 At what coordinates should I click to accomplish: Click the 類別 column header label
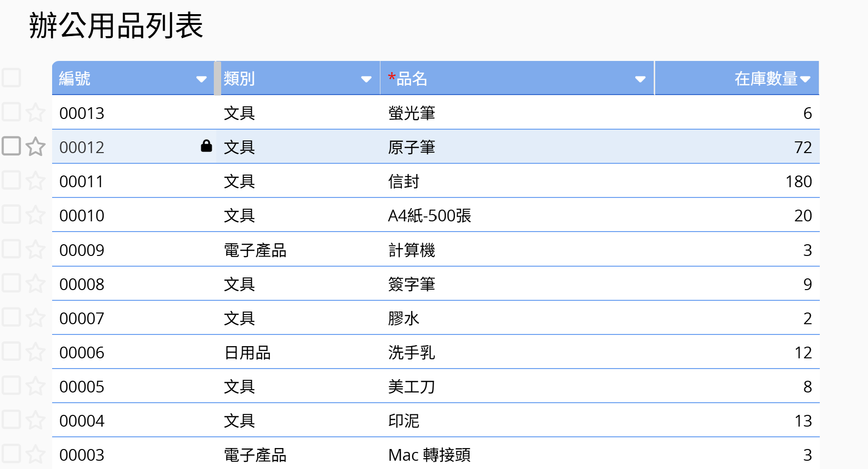pyautogui.click(x=239, y=78)
